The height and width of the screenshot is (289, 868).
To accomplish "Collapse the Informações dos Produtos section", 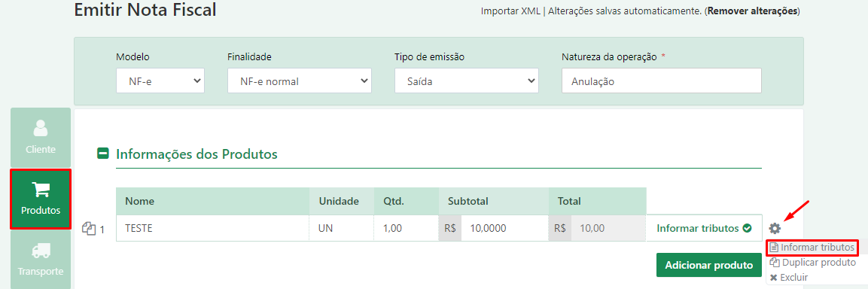I will 103,154.
